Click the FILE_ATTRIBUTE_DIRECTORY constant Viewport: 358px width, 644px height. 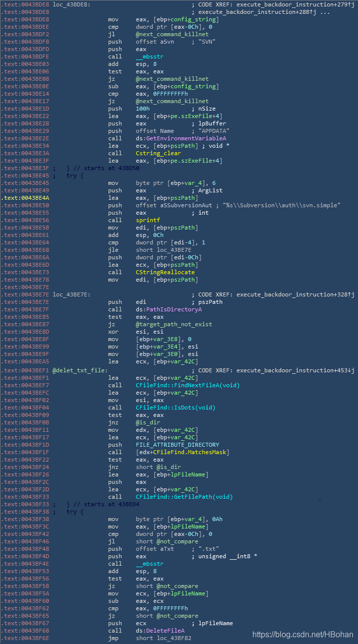coord(178,445)
